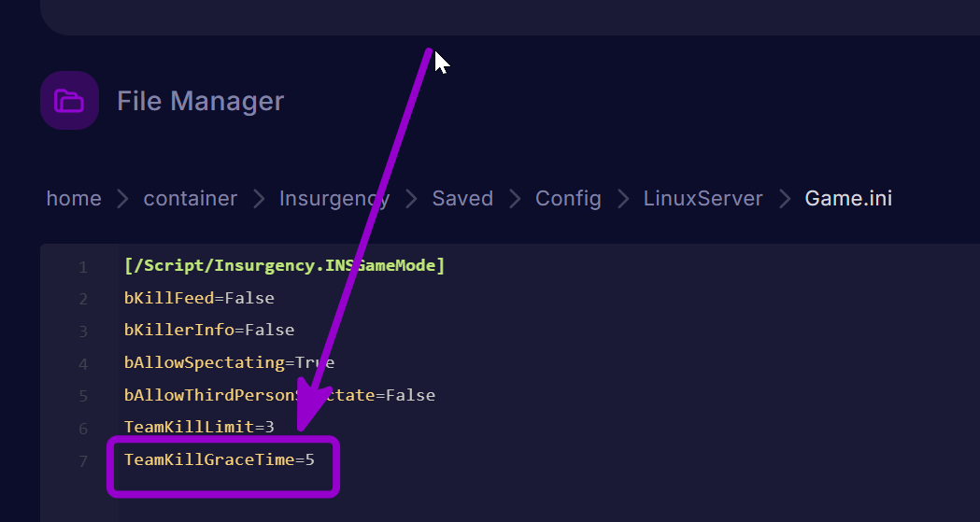The image size is (980, 522).
Task: Select line number 5 in the gutter
Action: coord(83,397)
